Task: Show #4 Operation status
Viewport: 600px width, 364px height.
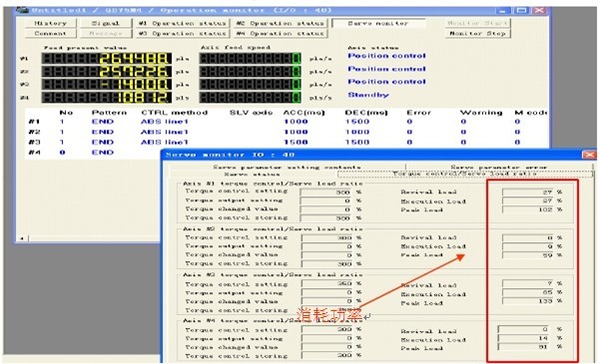Action: (281, 34)
